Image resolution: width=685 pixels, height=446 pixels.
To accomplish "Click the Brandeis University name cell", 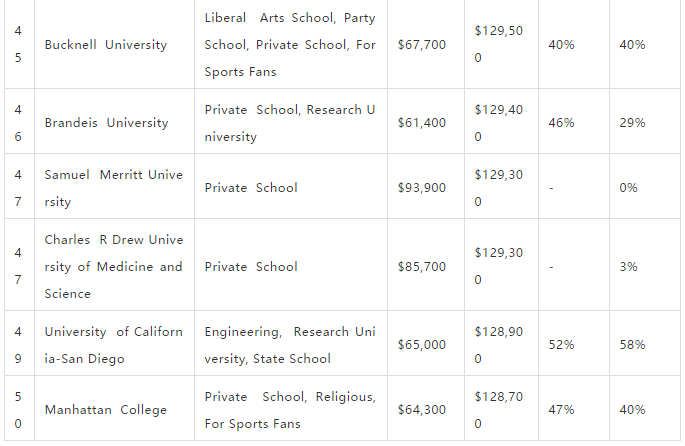I will (114, 123).
